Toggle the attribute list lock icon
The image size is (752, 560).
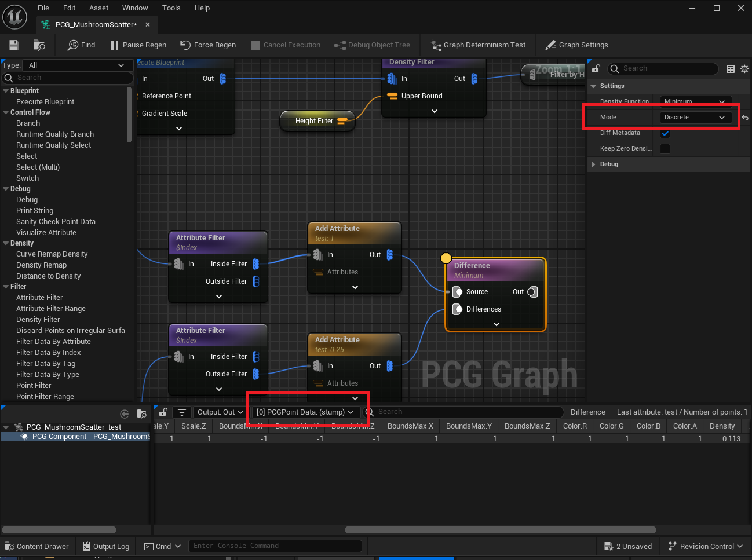163,412
